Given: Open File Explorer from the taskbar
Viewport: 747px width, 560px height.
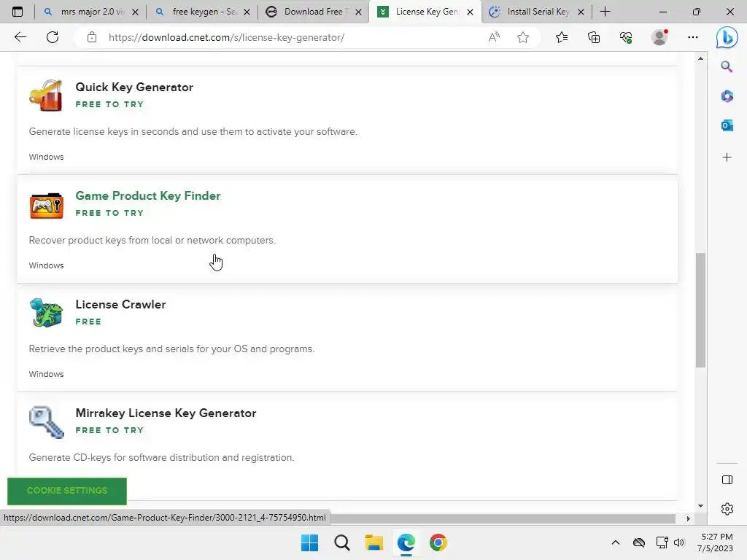Looking at the screenshot, I should coord(374,542).
